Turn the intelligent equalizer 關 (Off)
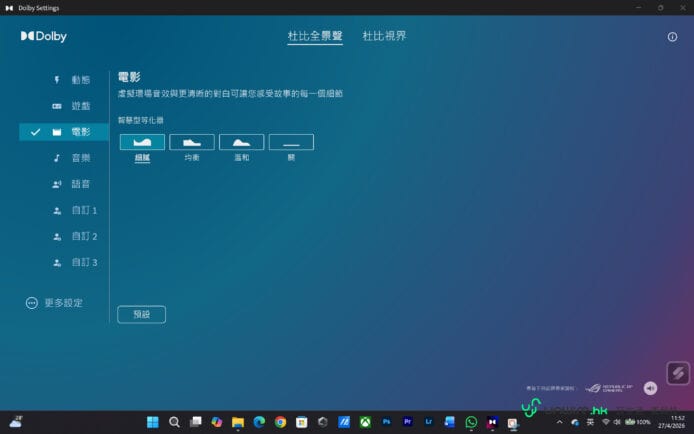 pyautogui.click(x=291, y=142)
